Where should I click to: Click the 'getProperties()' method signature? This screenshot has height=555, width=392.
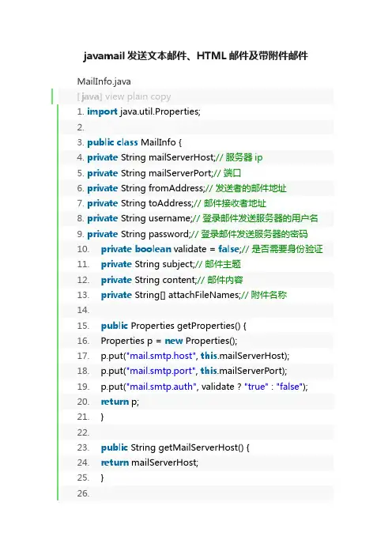click(x=174, y=326)
